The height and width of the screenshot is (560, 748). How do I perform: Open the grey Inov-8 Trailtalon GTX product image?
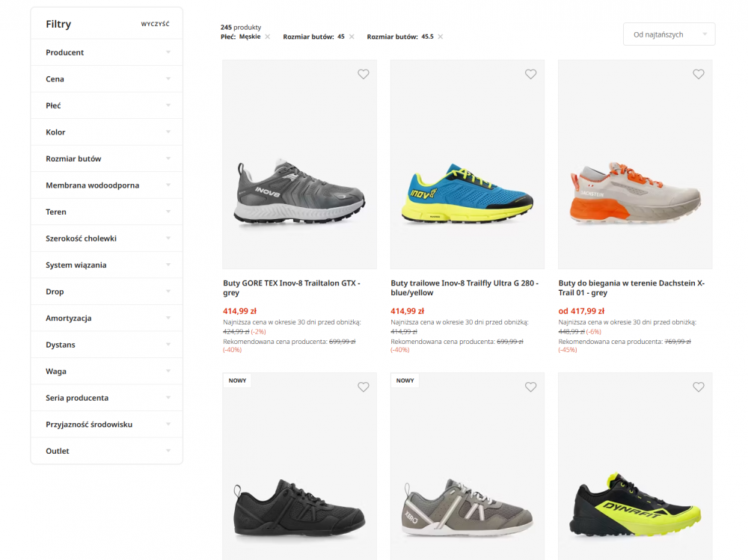pyautogui.click(x=300, y=164)
